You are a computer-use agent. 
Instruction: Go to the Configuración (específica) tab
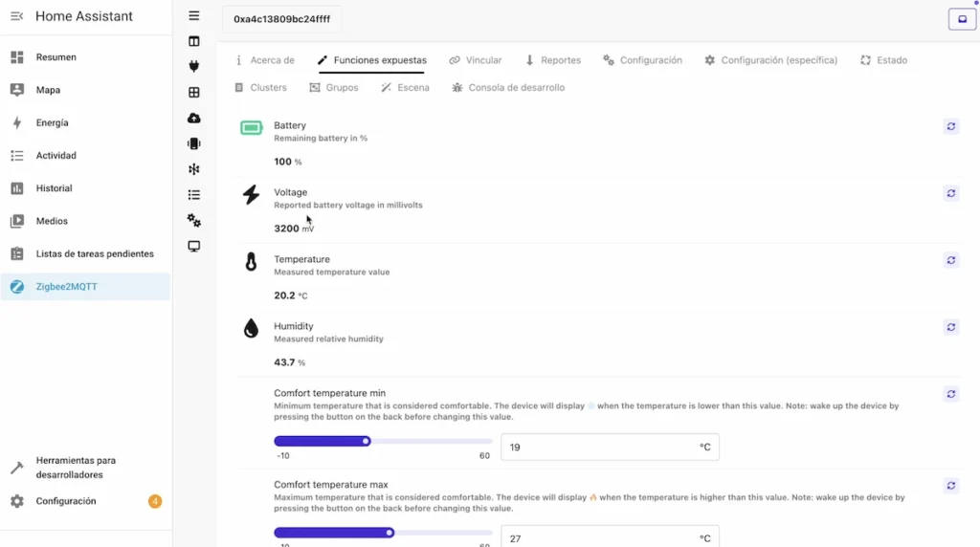point(770,60)
